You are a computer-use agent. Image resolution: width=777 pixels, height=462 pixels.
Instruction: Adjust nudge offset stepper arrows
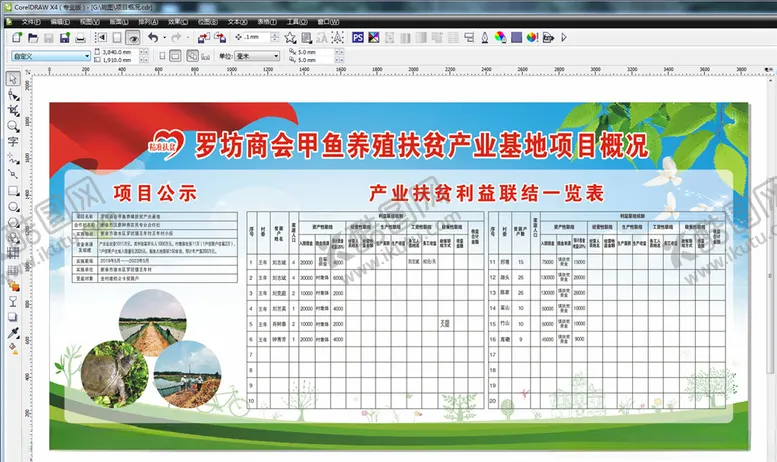click(x=275, y=37)
